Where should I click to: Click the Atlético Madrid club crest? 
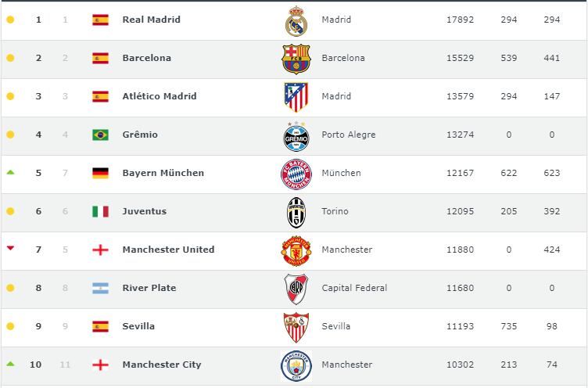click(x=296, y=97)
